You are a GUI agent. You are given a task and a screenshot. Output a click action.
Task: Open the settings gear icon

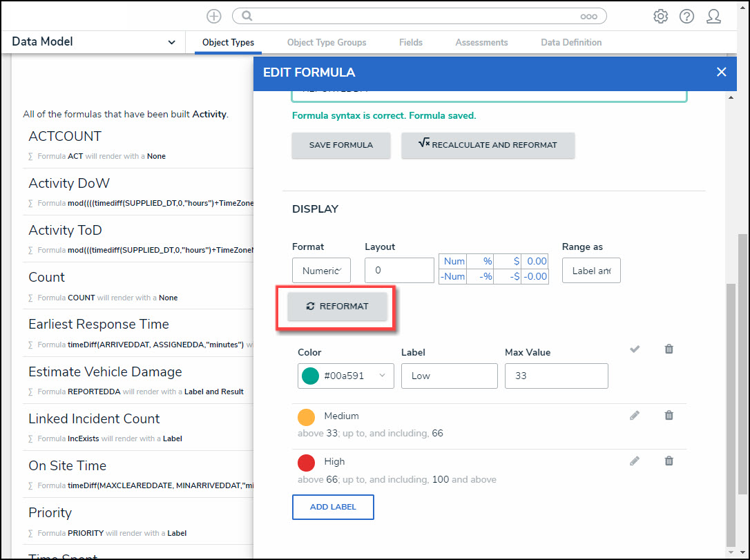(660, 17)
